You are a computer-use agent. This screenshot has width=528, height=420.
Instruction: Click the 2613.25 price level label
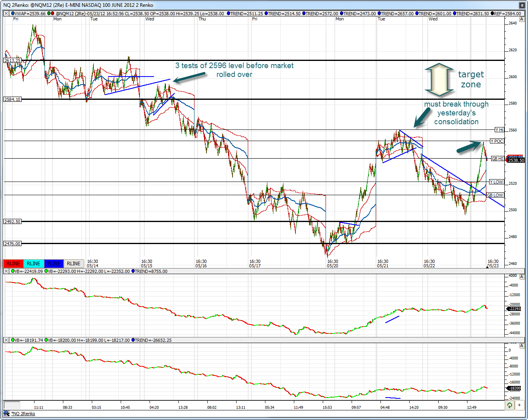pyautogui.click(x=12, y=61)
